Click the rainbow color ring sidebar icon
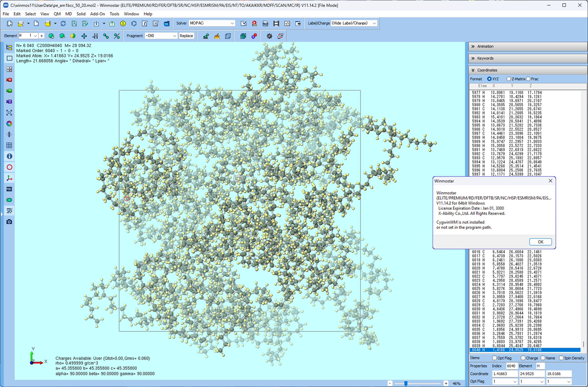 tap(9, 123)
